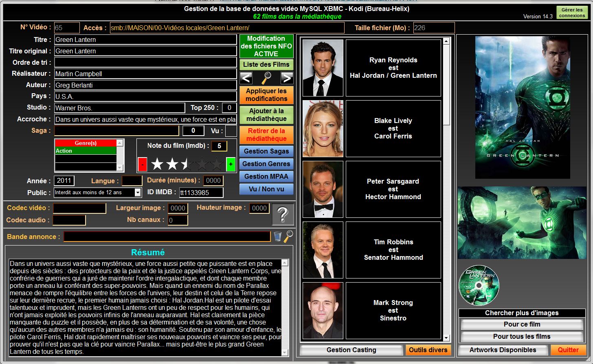This screenshot has width=593, height=364.
Task: Click the Bande annonce field
Action: coord(167,237)
